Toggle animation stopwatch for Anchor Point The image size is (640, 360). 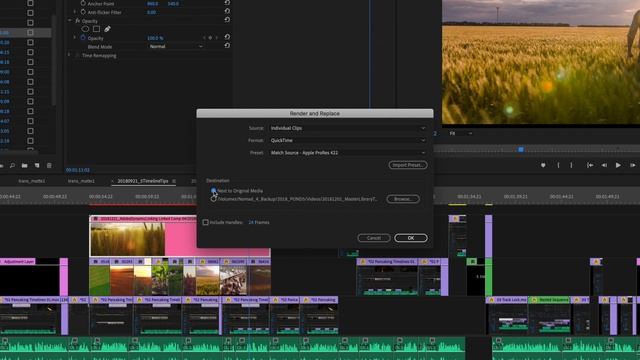click(x=83, y=3)
